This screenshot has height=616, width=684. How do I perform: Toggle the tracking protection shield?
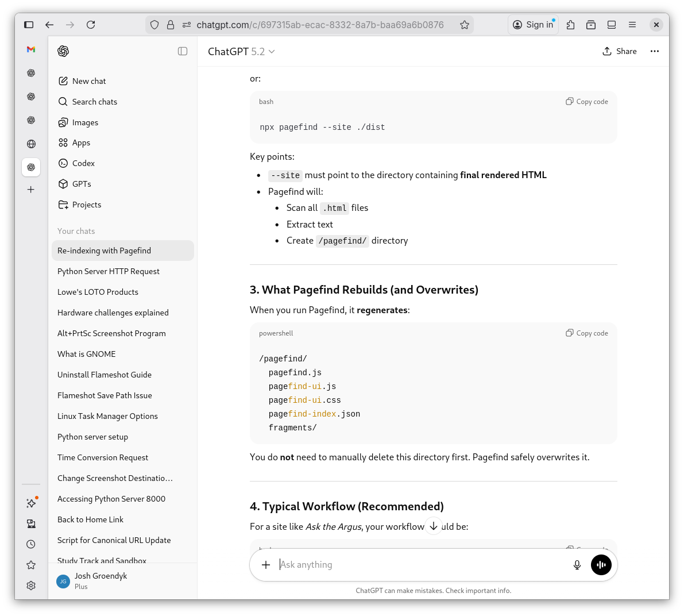click(154, 25)
